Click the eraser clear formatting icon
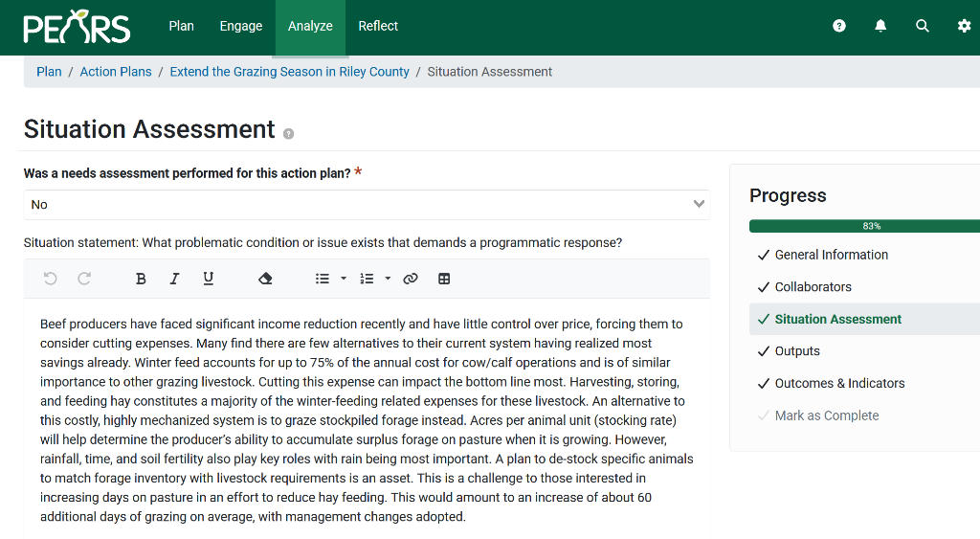The width and height of the screenshot is (980, 539). (x=265, y=279)
